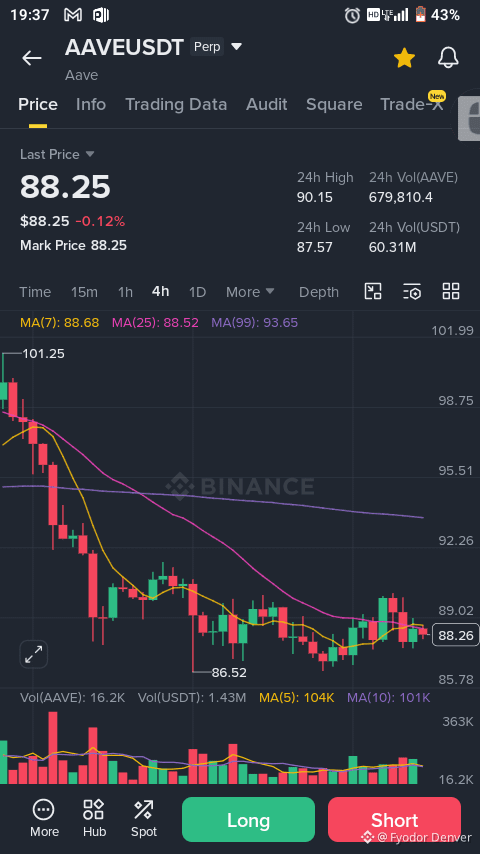Tap the volume MA(10): 101K label
The image size is (480, 854).
(389, 698)
